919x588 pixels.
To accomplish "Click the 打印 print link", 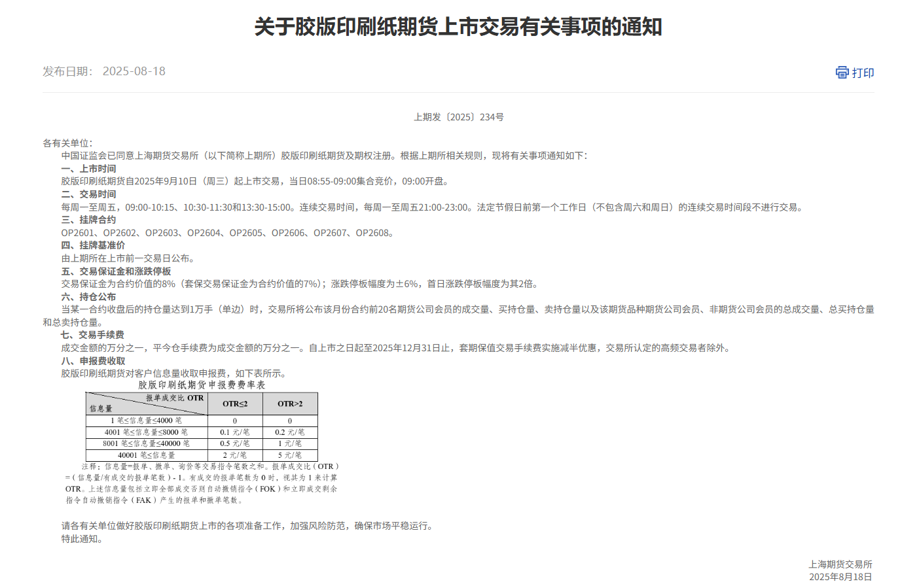I will [x=862, y=73].
